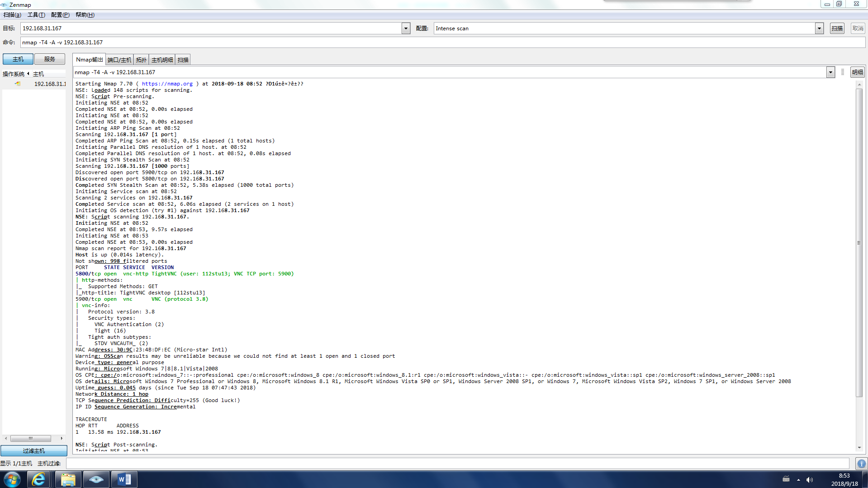
Task: Expand the target address history dropdown
Action: pyautogui.click(x=406, y=28)
